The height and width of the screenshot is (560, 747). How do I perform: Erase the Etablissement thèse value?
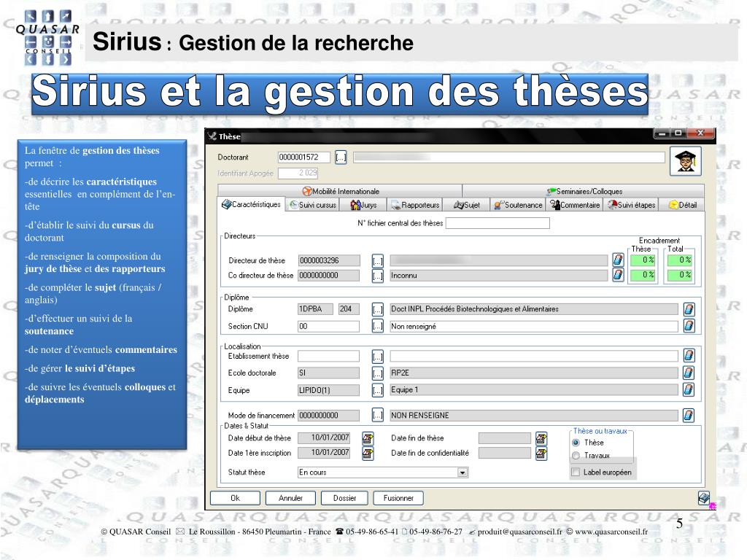tap(689, 356)
